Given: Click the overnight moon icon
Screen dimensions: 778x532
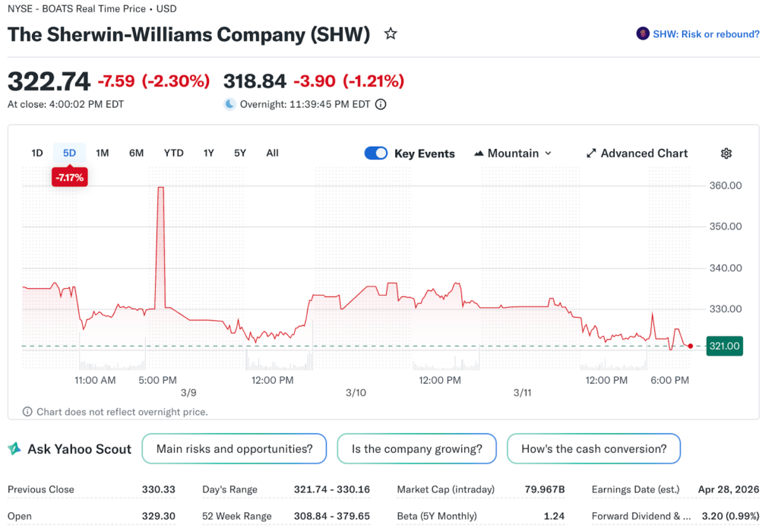Looking at the screenshot, I should click(229, 105).
